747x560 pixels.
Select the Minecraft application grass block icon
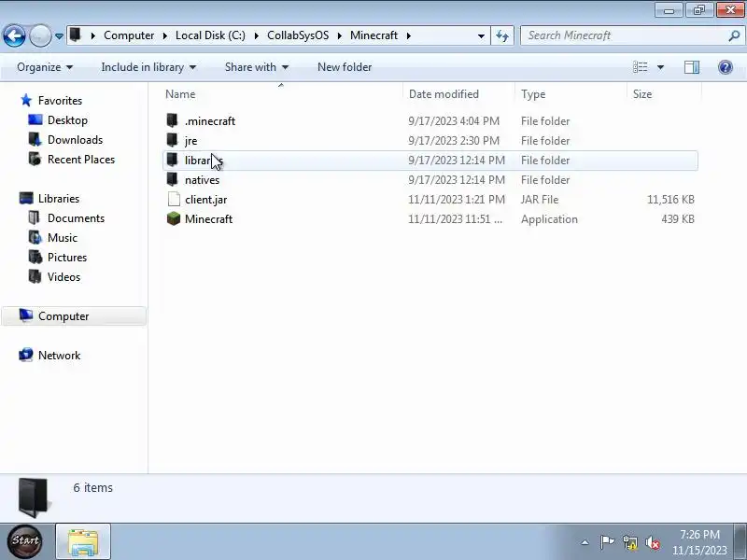coord(174,218)
